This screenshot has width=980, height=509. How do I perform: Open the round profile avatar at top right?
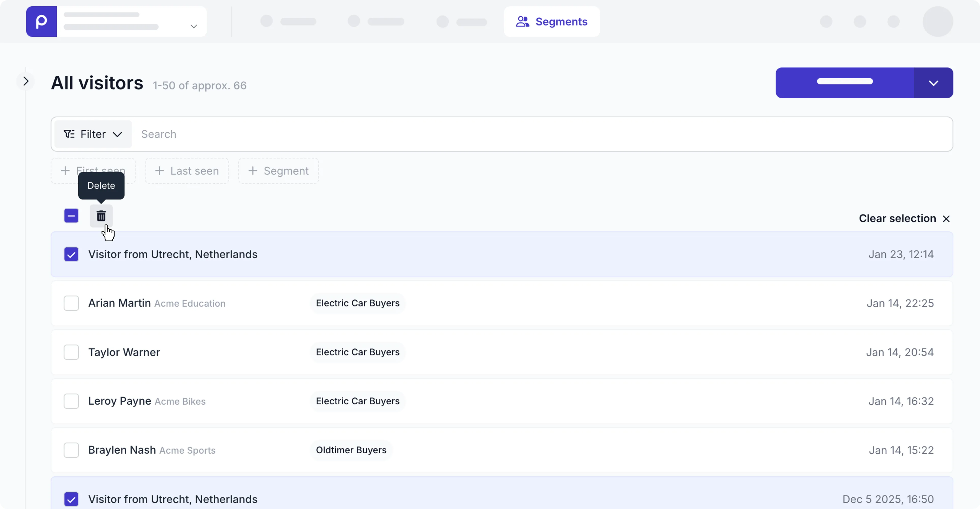[937, 22]
